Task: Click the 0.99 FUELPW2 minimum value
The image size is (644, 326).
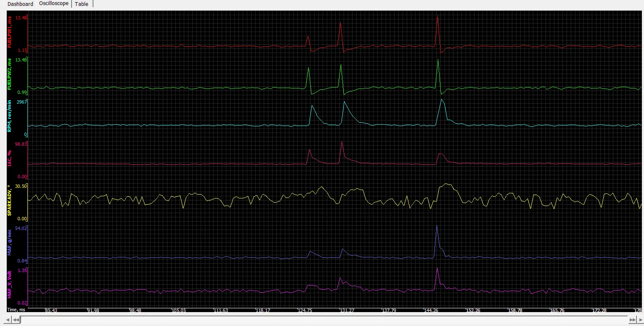Action: tap(22, 92)
